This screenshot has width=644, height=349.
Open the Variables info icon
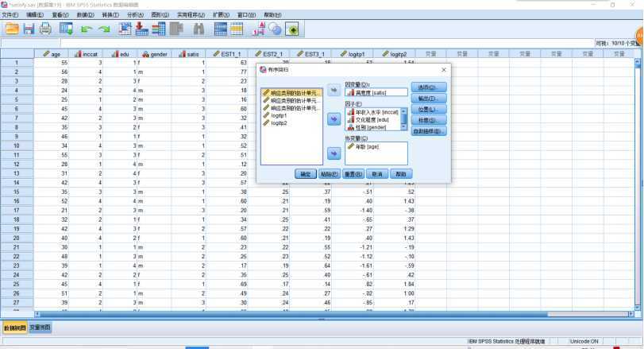(159, 29)
